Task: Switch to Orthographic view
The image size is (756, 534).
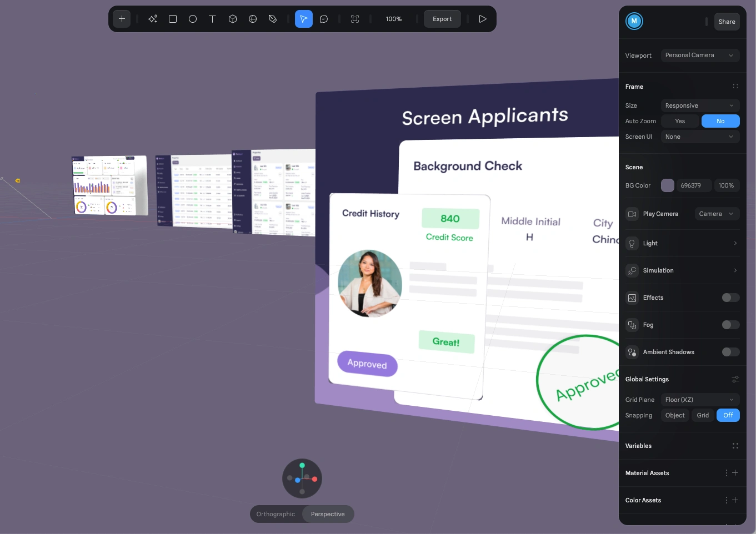Action: [276, 514]
